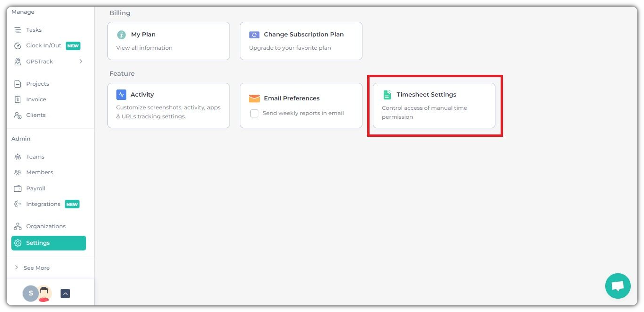
Task: Enable Send weekly reports in email checkbox
Action: coord(254,114)
